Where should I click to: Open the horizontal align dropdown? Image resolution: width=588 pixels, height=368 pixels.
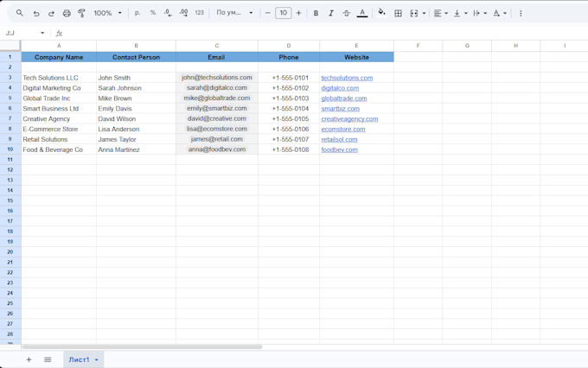point(441,13)
